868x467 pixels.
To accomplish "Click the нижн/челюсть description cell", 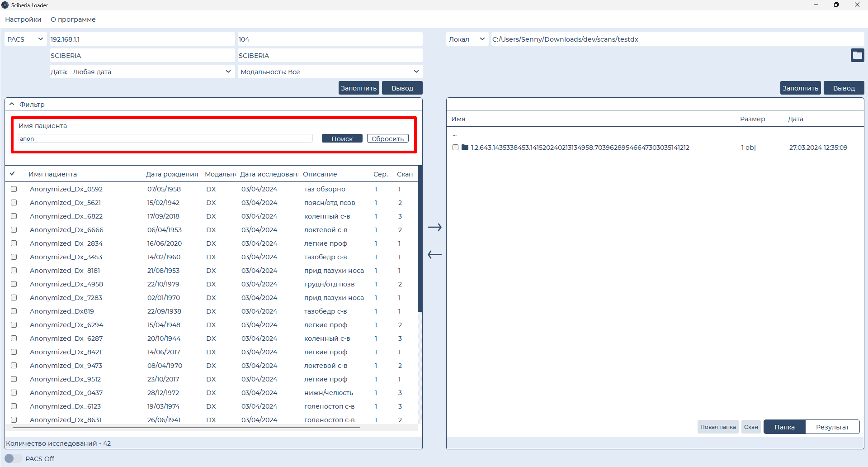I will tap(329, 393).
